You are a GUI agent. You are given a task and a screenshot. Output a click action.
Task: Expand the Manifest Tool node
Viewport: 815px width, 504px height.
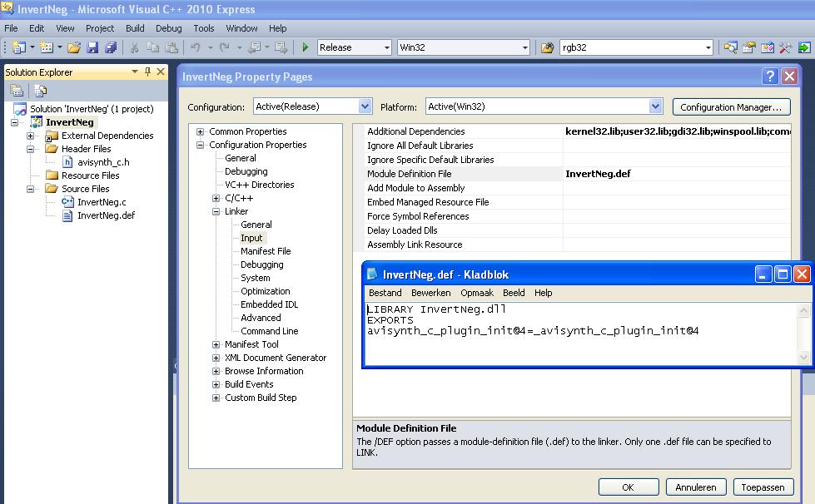[216, 344]
